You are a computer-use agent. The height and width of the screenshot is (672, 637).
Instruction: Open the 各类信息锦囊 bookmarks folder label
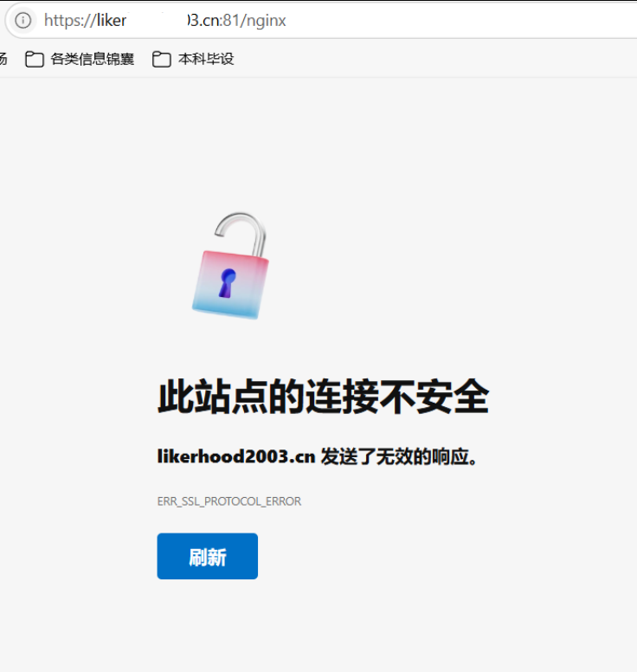pos(92,59)
